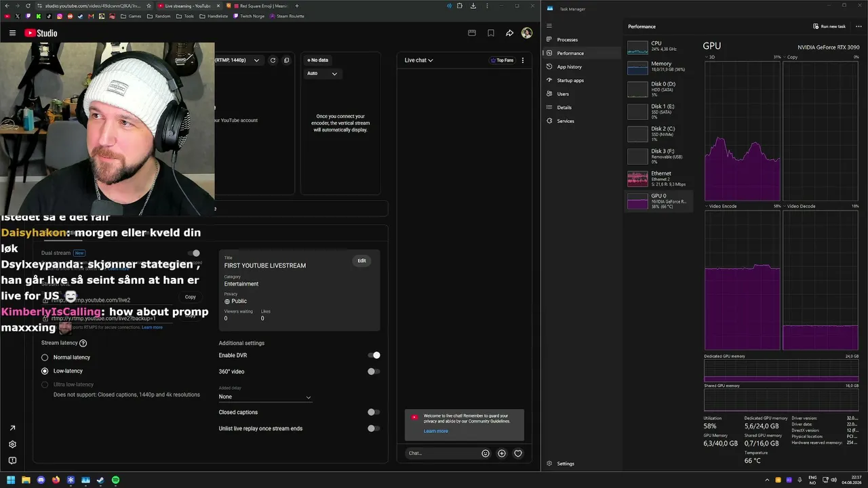Toggle Unlist live replay once stream ends
This screenshot has width=868, height=488.
pyautogui.click(x=374, y=428)
